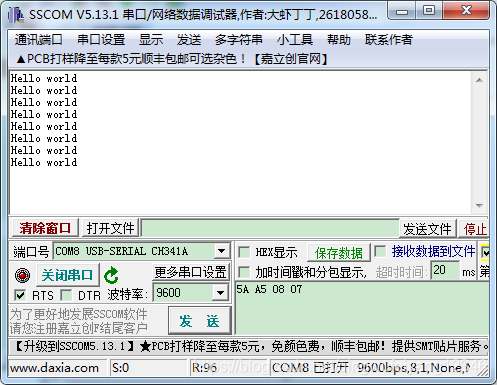This screenshot has width=497, height=385.
Task: Click the COM8 USB-SERIAL CH341A port field
Action: coord(134,251)
